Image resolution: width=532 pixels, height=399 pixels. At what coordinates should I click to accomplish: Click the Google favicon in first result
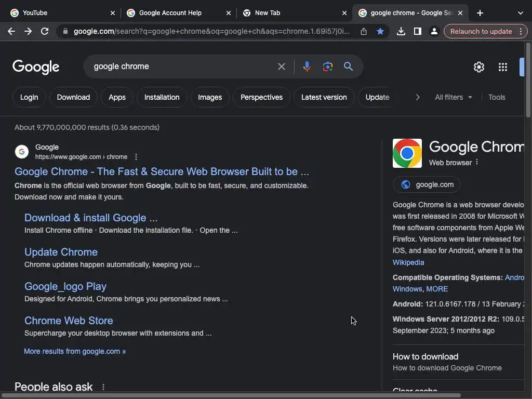click(x=22, y=152)
